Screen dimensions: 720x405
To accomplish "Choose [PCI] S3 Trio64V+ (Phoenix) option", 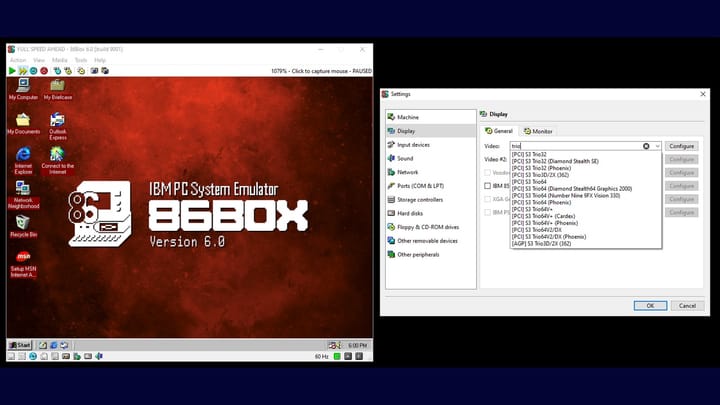I will (x=585, y=223).
